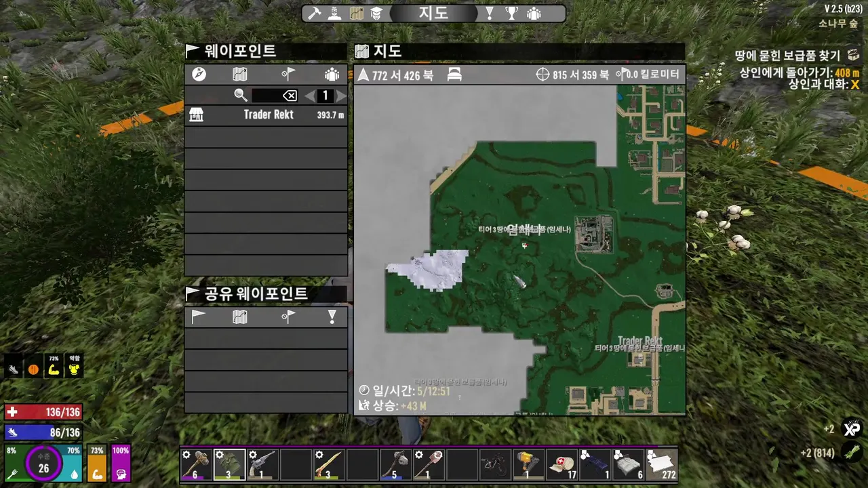Select the Trader Rekt waypoint row
The width and height of the screenshot is (868, 488).
pyautogui.click(x=267, y=115)
